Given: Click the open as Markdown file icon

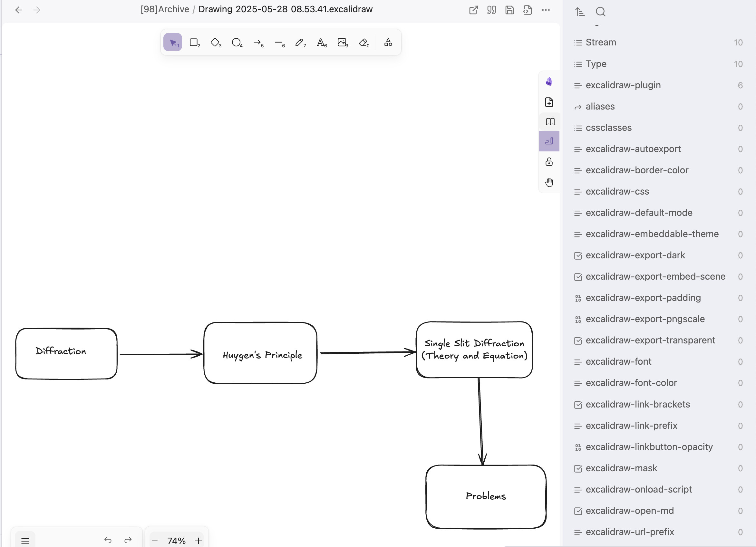Looking at the screenshot, I should pyautogui.click(x=528, y=10).
